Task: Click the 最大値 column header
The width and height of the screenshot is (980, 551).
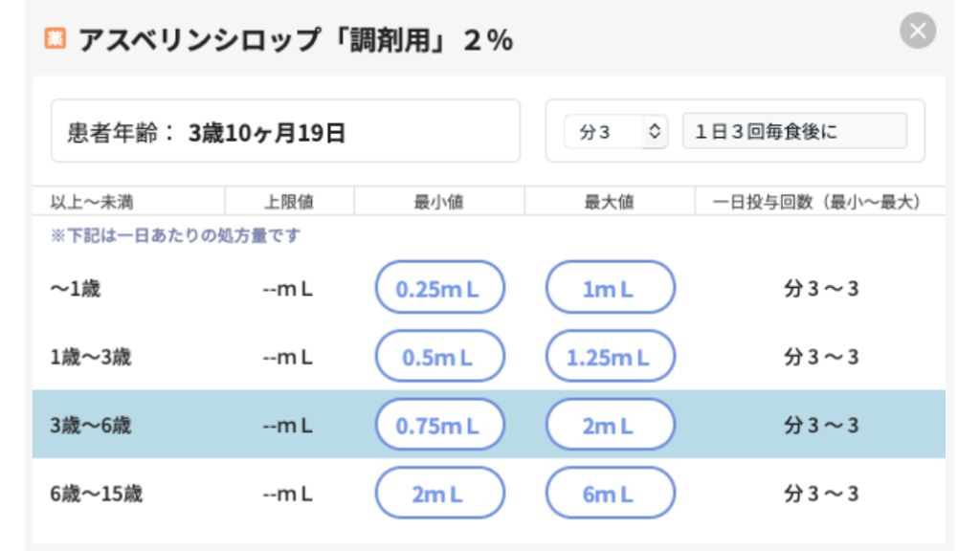Action: click(610, 202)
